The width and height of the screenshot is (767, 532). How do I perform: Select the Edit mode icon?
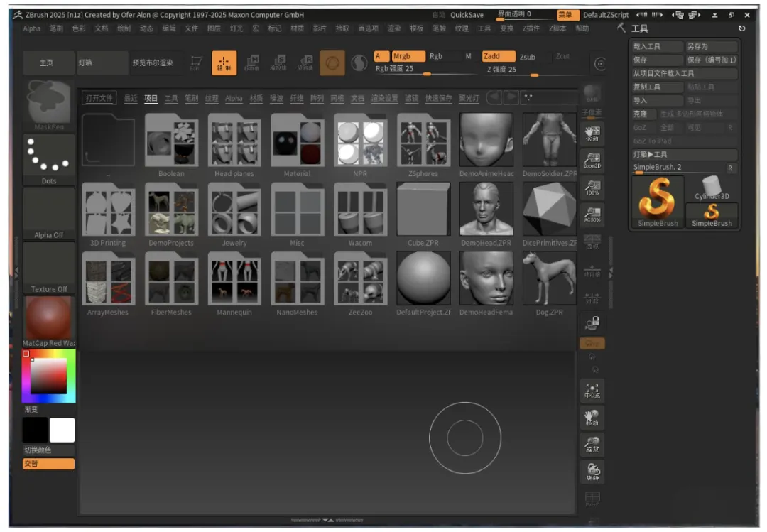tap(196, 63)
